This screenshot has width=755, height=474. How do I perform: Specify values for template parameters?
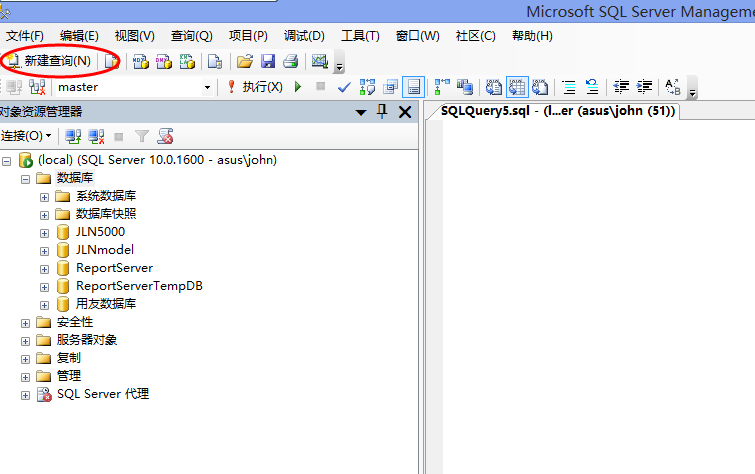[673, 87]
